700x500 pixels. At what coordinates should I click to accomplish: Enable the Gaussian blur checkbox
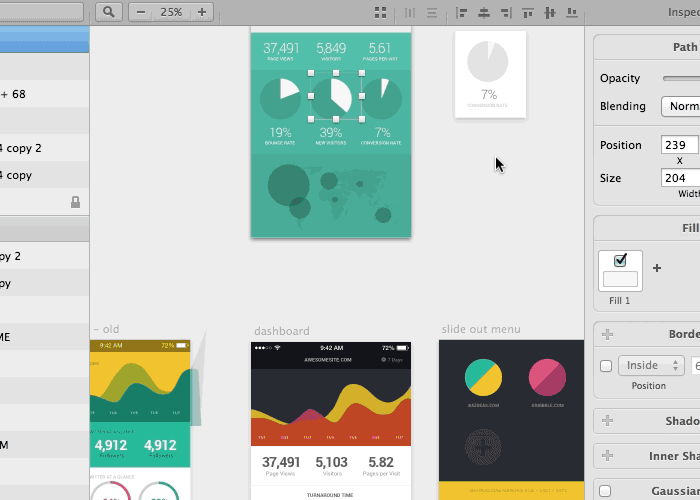605,491
